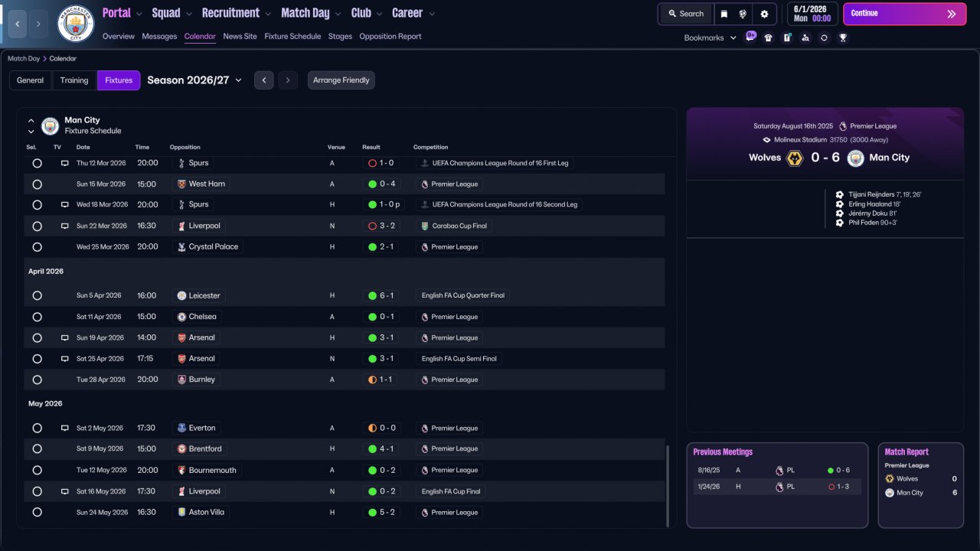Click the Man City badge in Fixture Schedule header

click(x=50, y=126)
